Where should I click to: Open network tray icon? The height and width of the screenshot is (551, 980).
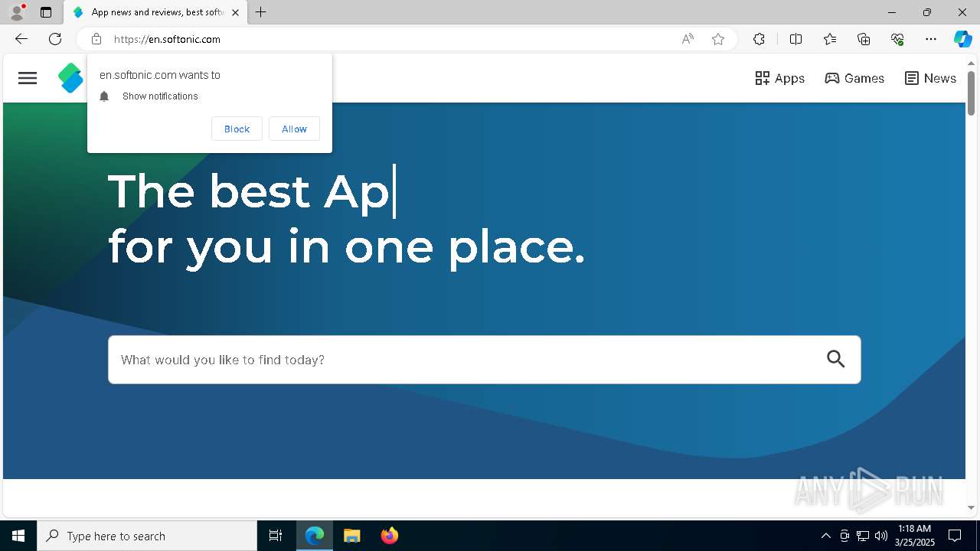(x=863, y=536)
